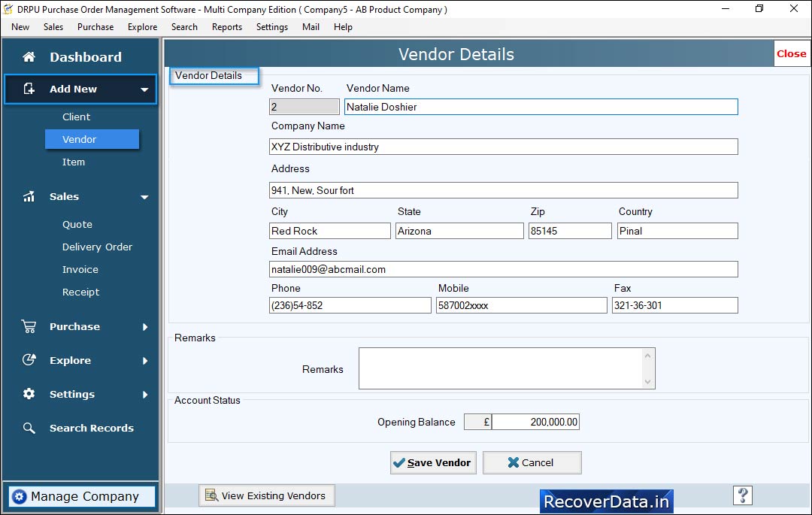Screen dimensions: 812x515
Task: Click the Zip field containing 85145
Action: [x=570, y=231]
